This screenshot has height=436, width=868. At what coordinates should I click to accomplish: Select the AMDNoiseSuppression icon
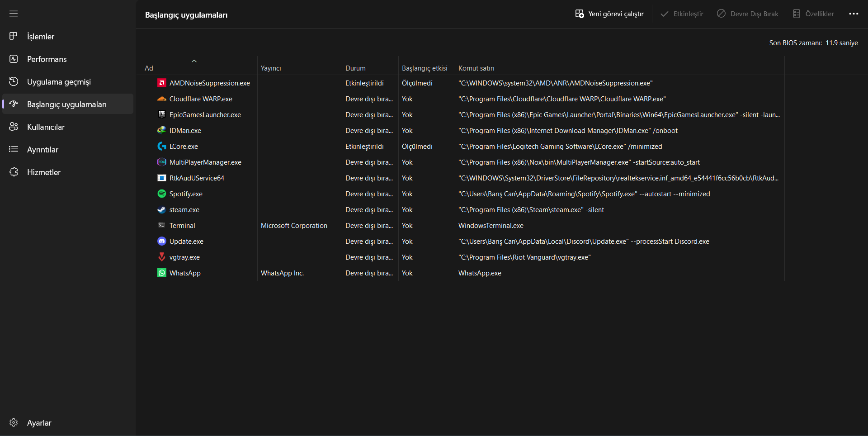161,83
